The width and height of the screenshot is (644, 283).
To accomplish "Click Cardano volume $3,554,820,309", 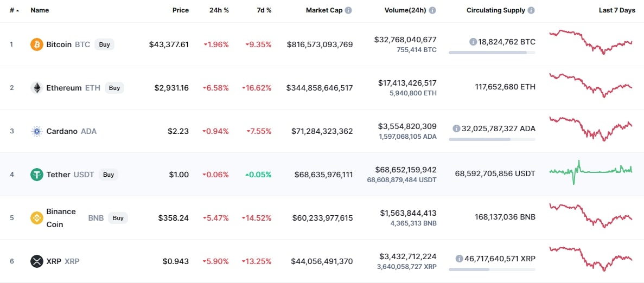I will point(408,126).
